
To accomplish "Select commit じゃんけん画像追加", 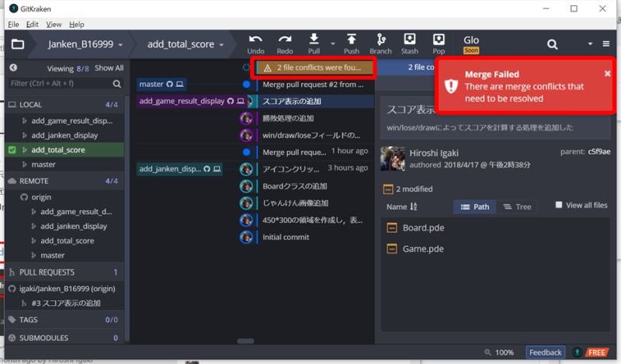I will tap(296, 203).
